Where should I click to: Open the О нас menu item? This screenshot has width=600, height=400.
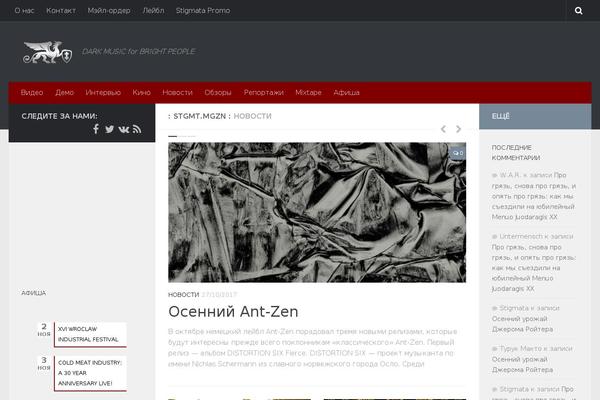pos(24,11)
